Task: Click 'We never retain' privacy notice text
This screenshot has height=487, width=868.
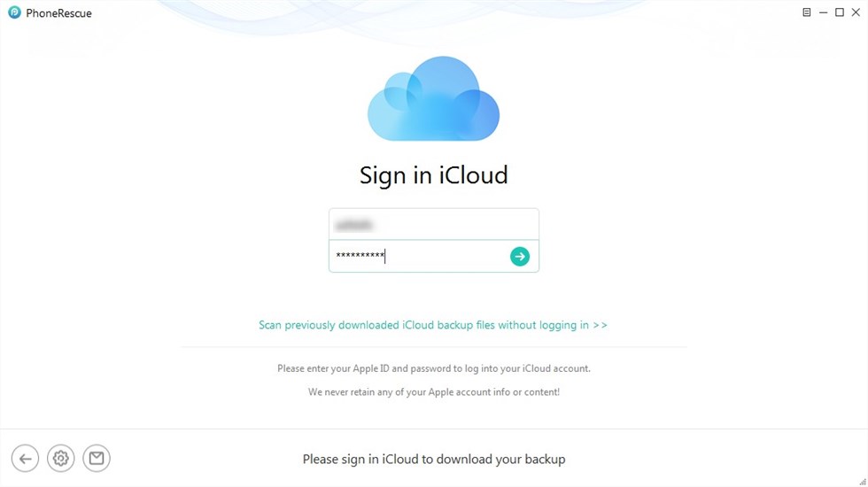Action: [x=433, y=391]
